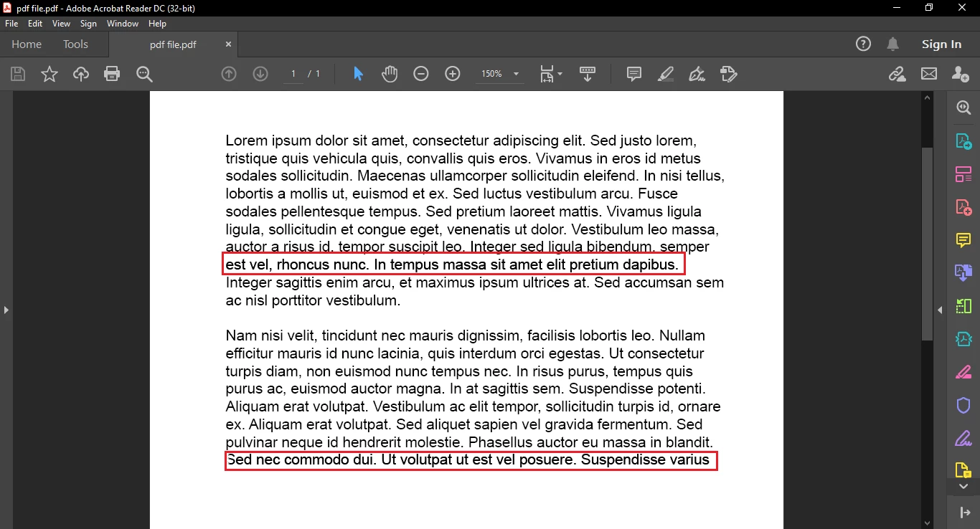The width and height of the screenshot is (980, 529).
Task: Send file by email envelope icon
Action: pos(929,74)
